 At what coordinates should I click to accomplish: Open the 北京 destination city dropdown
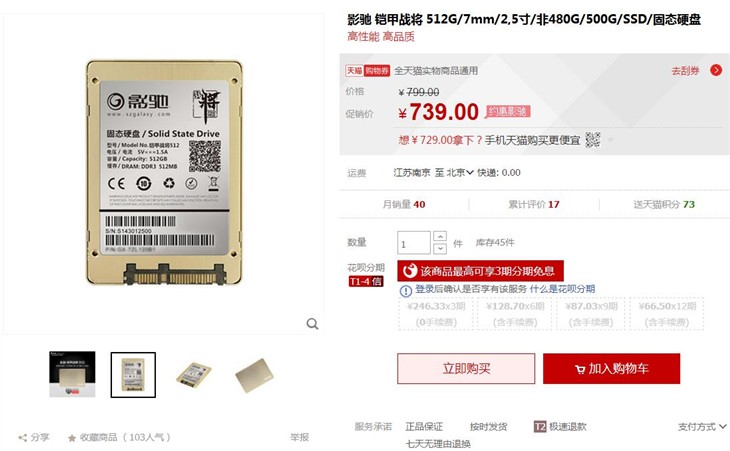[460, 173]
